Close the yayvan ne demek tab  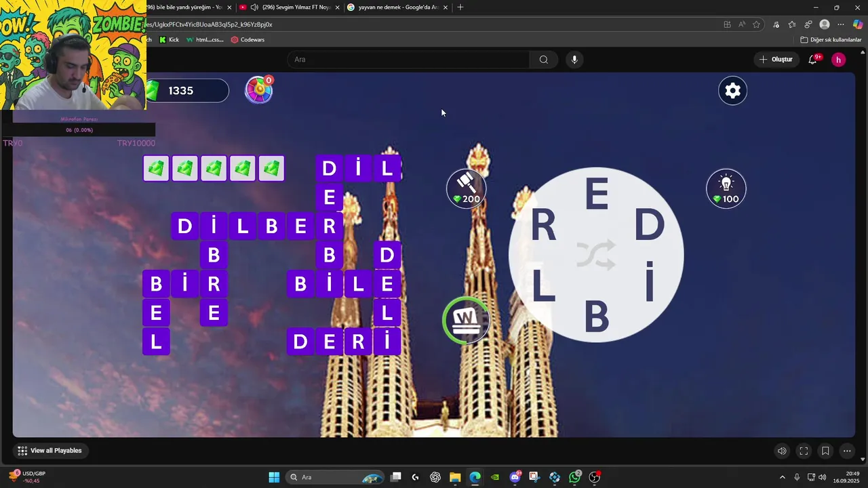tap(446, 7)
